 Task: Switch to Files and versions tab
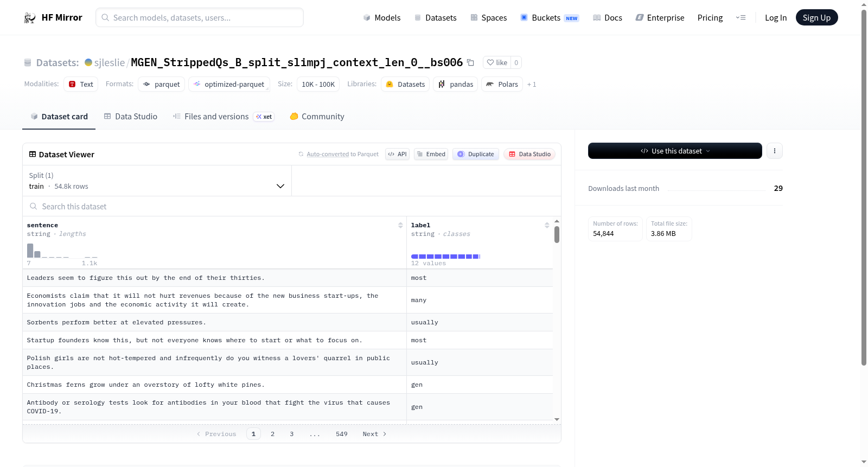(223, 117)
